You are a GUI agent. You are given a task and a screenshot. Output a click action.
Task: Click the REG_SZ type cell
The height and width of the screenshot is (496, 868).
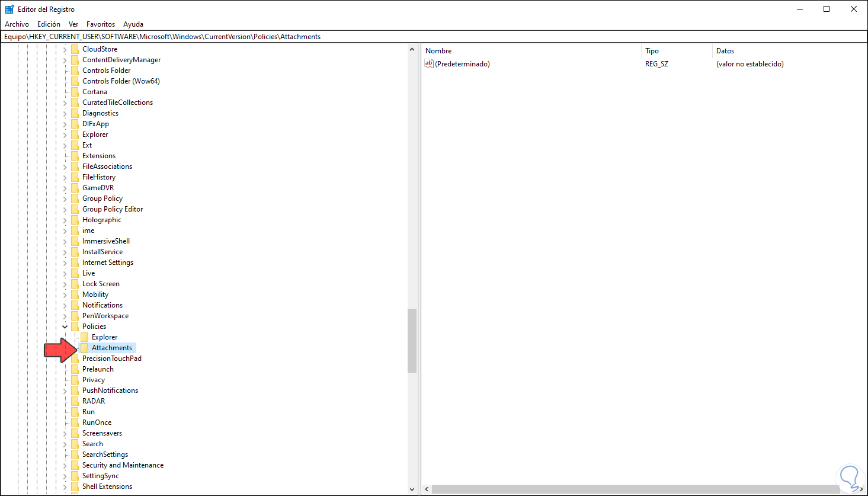pos(656,64)
